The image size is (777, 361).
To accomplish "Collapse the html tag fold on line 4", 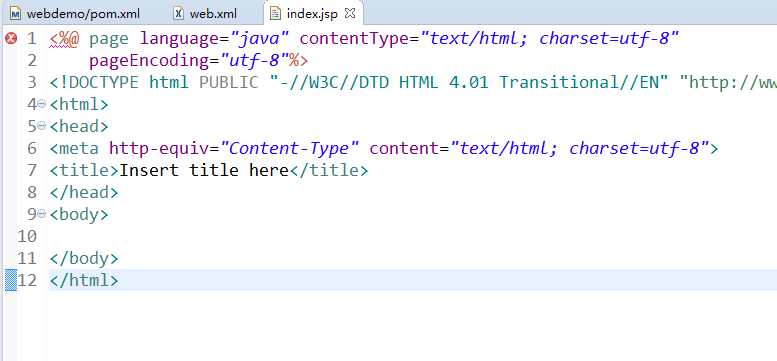I will tap(42, 104).
